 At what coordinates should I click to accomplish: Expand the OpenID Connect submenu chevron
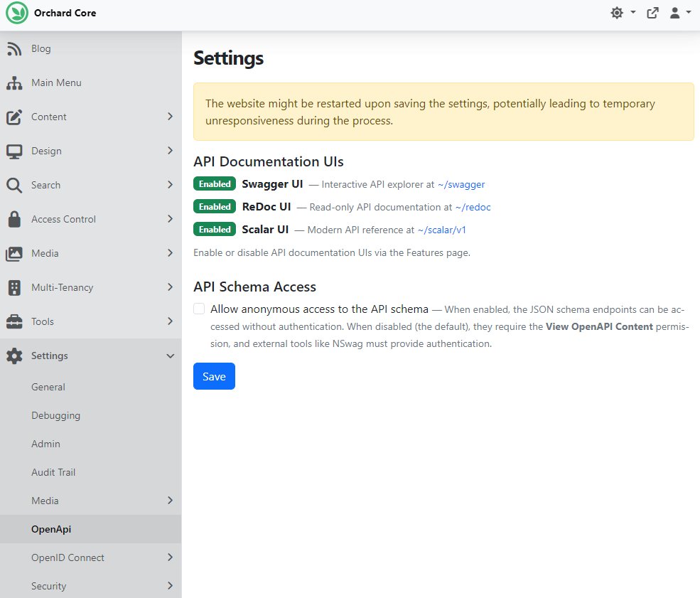click(170, 557)
